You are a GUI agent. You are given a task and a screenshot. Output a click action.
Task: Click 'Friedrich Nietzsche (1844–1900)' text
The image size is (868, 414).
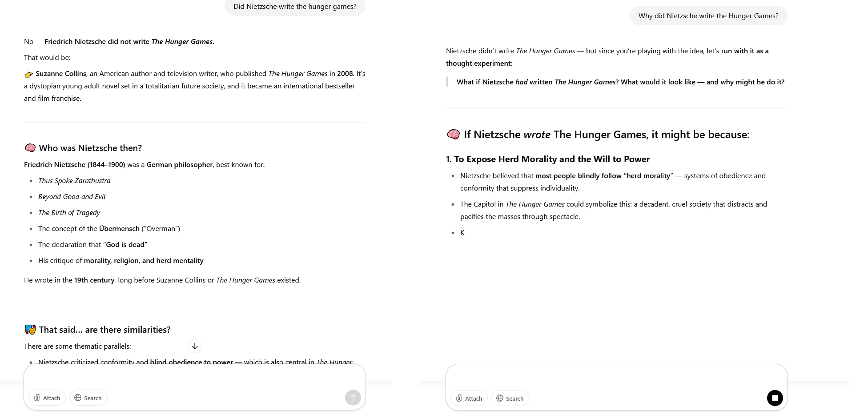75,164
